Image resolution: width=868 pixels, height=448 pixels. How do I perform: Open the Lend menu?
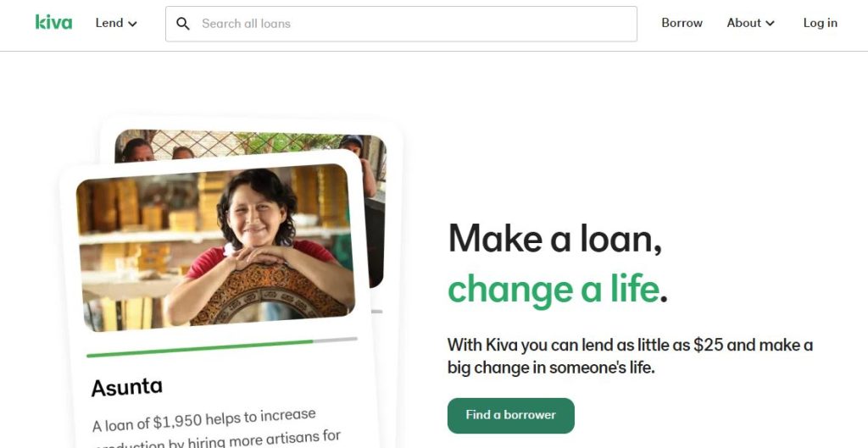click(115, 23)
